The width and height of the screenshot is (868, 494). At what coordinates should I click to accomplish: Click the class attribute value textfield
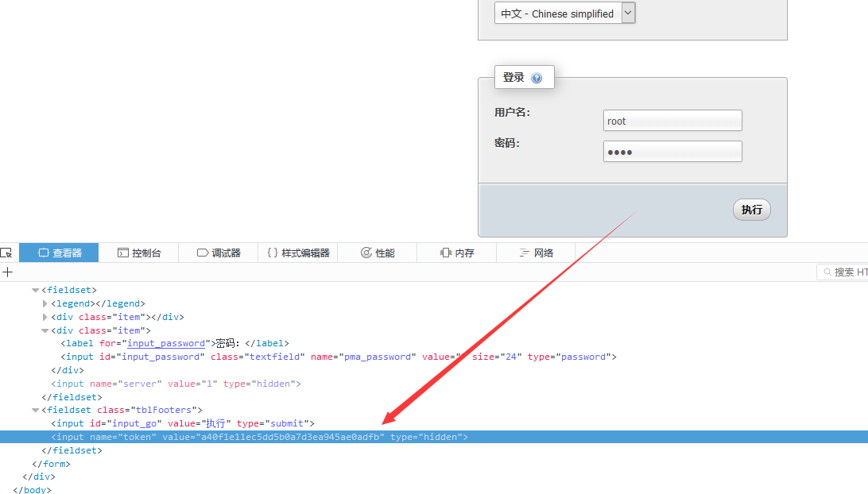click(x=274, y=357)
